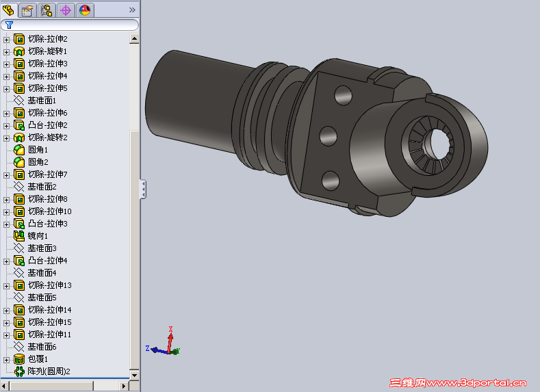Expand the 切除-旋转1 feature
540x392 pixels.
(x=6, y=52)
